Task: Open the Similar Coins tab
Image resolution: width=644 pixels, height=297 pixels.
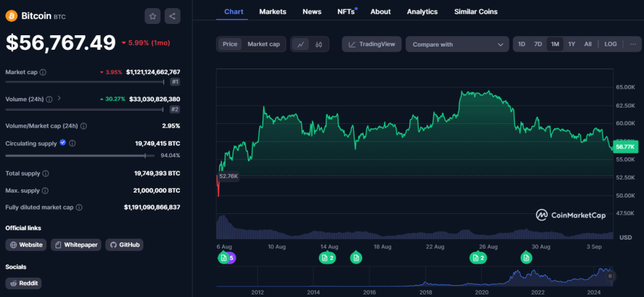Action: [475, 12]
